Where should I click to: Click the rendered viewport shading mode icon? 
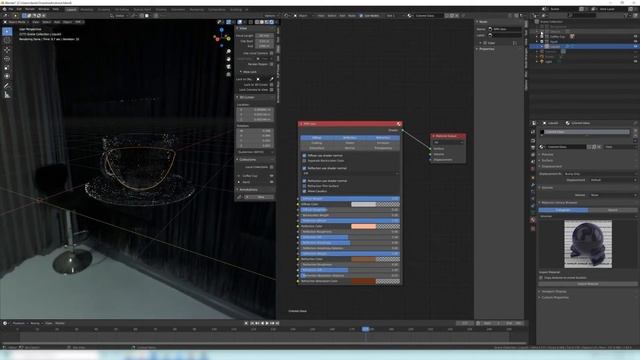(272, 22)
